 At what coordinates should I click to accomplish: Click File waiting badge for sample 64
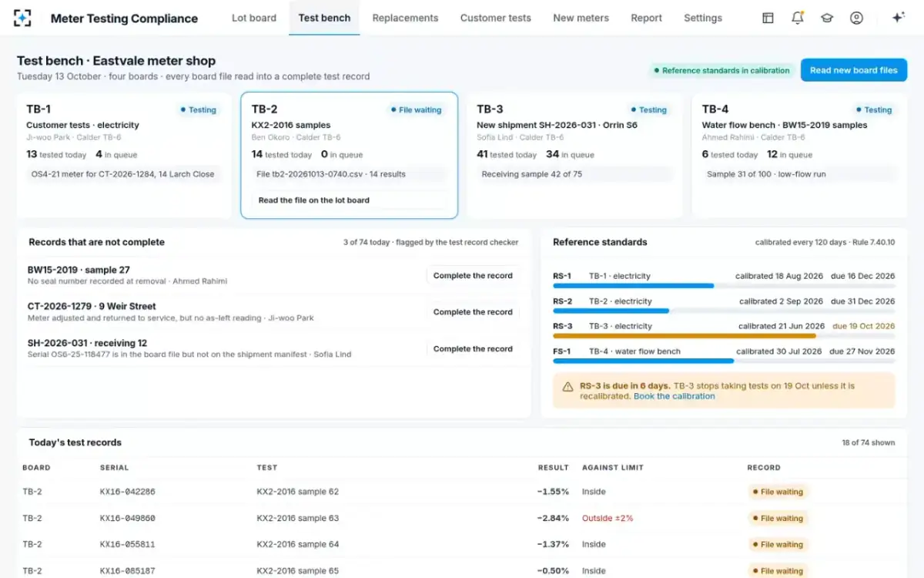click(x=778, y=544)
